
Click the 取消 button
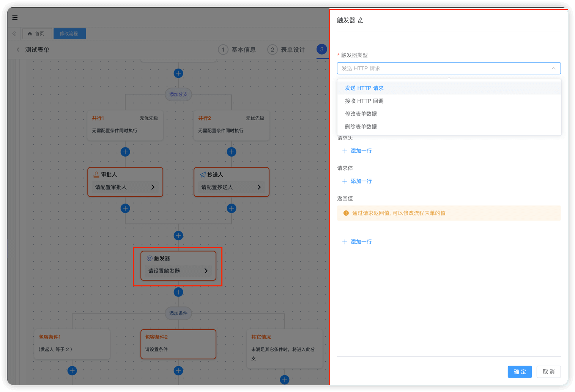(x=548, y=372)
